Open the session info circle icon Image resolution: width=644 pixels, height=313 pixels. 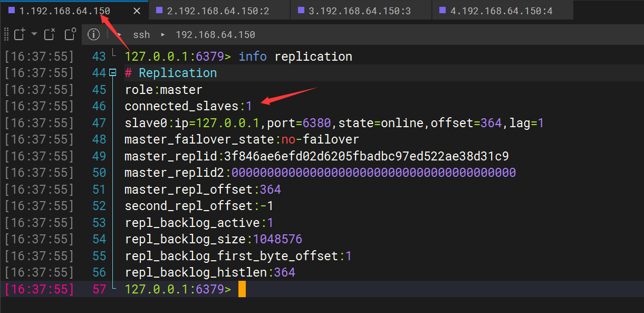(x=94, y=35)
